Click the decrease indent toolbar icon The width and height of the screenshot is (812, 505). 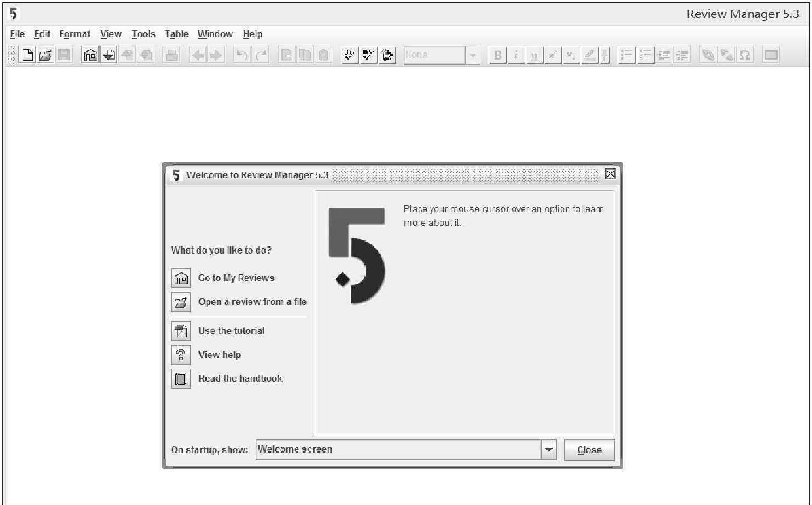682,55
